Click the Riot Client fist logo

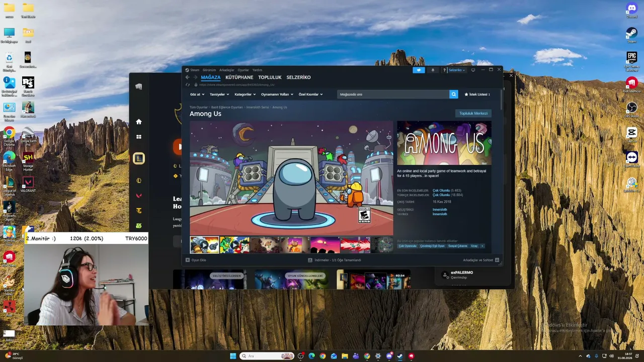[139, 86]
